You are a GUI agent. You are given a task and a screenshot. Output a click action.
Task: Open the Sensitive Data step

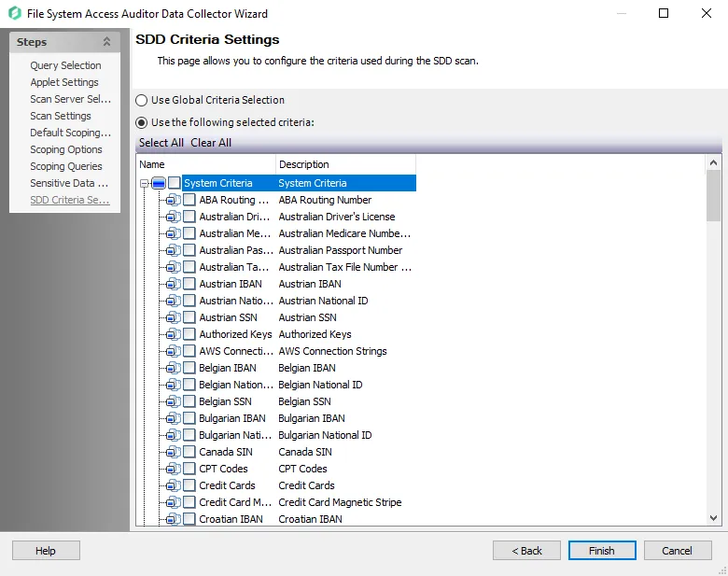point(69,183)
